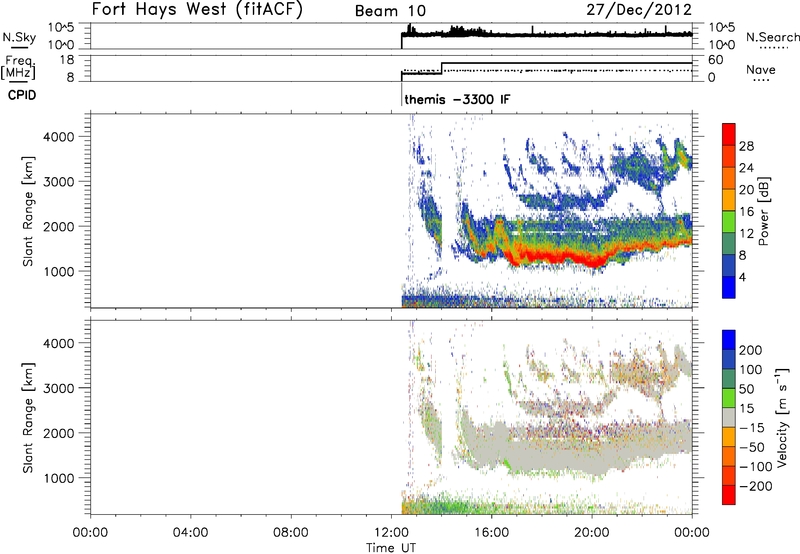Click the "Beam 10" heading
The width and height of the screenshot is (800, 554).
coord(390,11)
